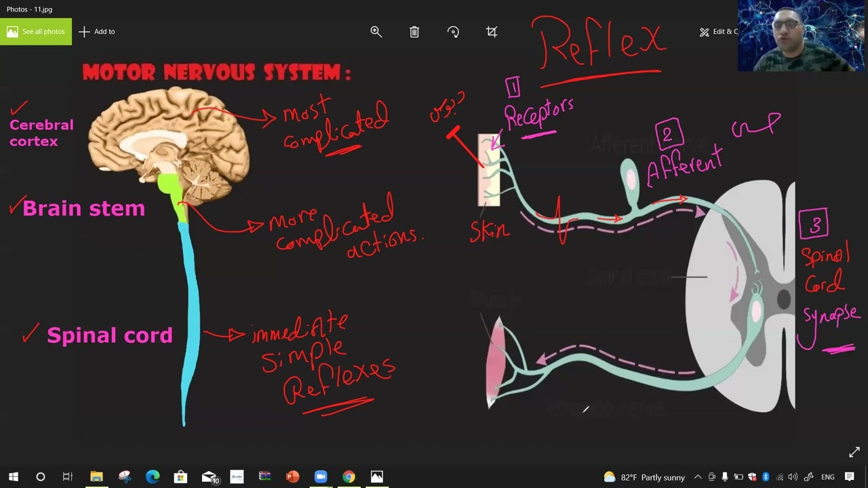
Task: Open the Edit & Create menu
Action: coord(719,32)
